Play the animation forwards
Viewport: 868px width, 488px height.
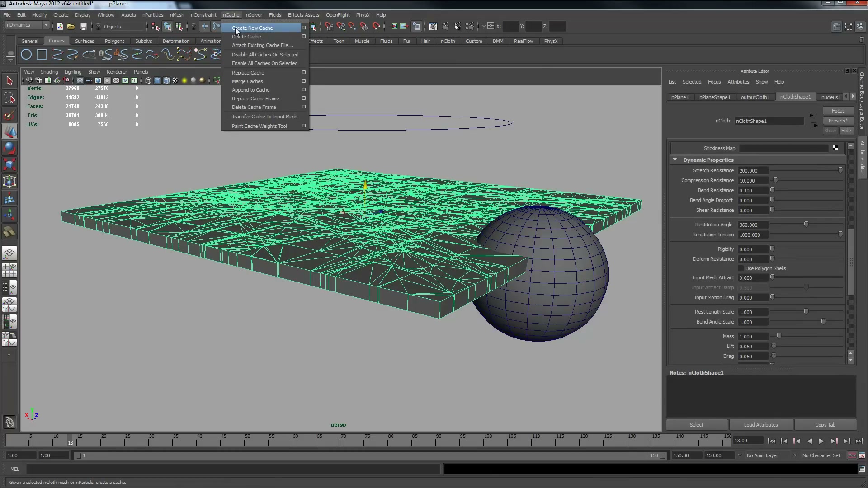point(821,441)
